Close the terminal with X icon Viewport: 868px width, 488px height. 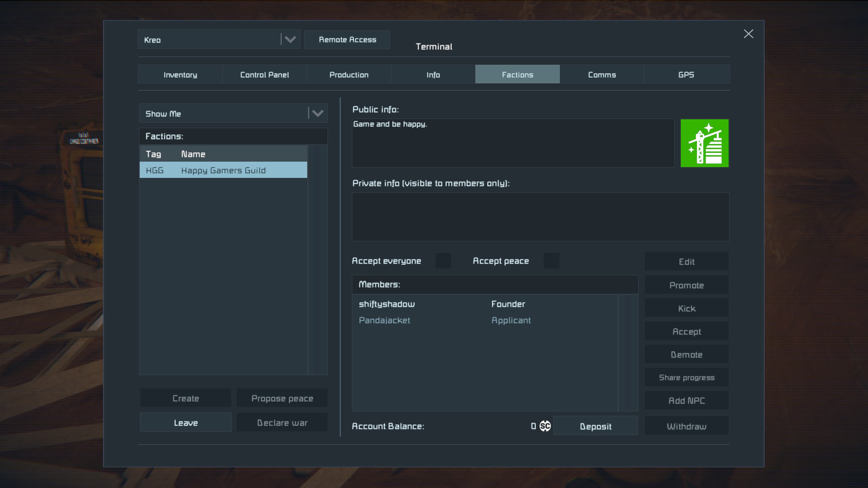pos(748,34)
